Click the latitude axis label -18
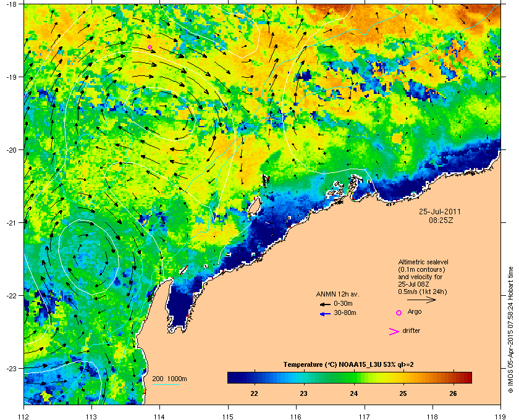The height and width of the screenshot is (420, 519). click(11, 4)
